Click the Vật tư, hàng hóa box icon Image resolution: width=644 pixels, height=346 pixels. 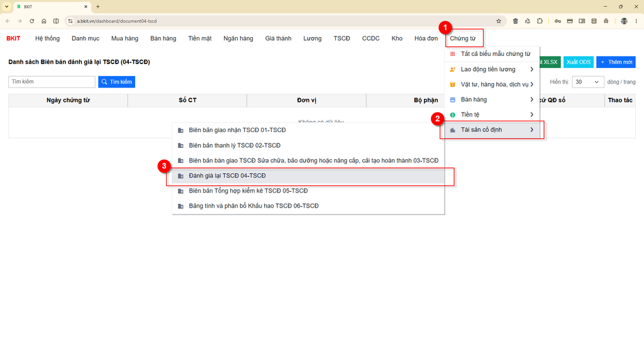453,84
